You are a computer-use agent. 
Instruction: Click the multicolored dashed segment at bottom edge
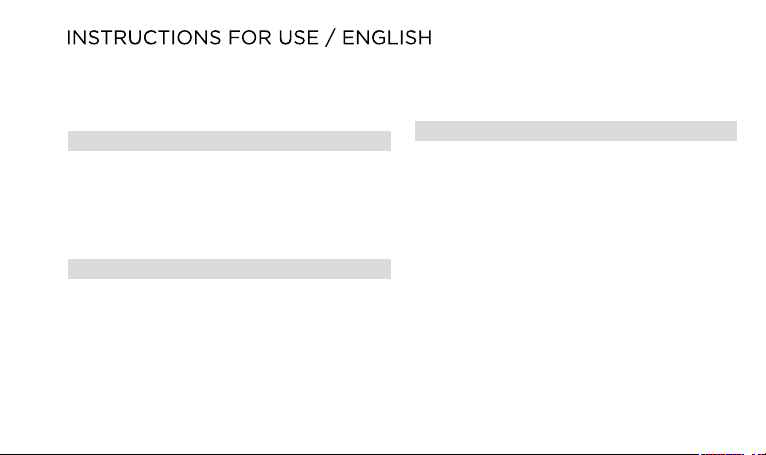pyautogui.click(x=722, y=454)
